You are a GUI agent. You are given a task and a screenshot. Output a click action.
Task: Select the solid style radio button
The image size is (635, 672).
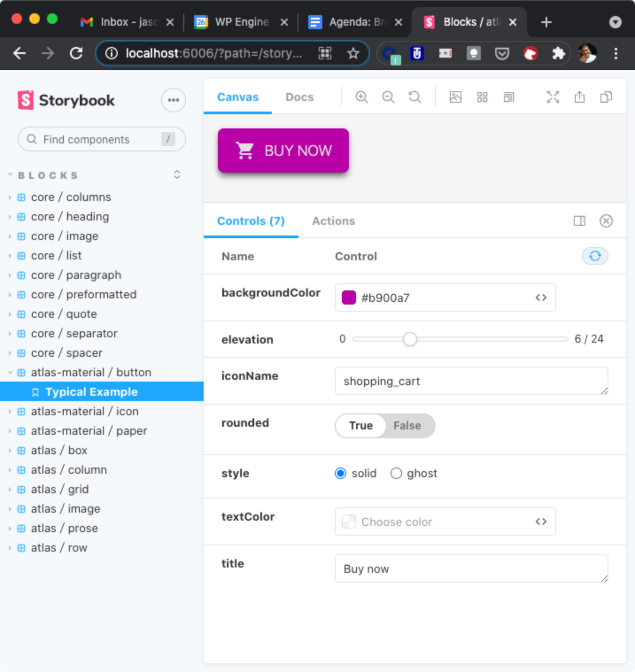pos(341,474)
